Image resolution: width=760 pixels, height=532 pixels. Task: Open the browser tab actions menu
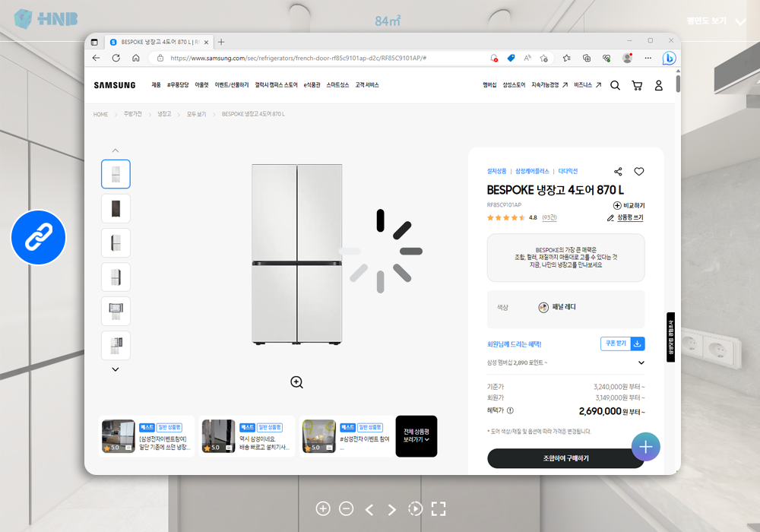click(x=94, y=42)
